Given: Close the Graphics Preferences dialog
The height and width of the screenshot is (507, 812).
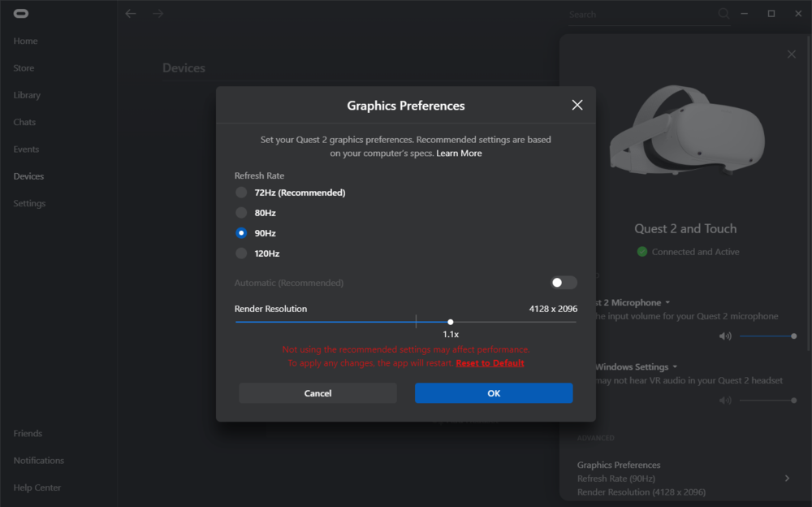Looking at the screenshot, I should pos(577,105).
